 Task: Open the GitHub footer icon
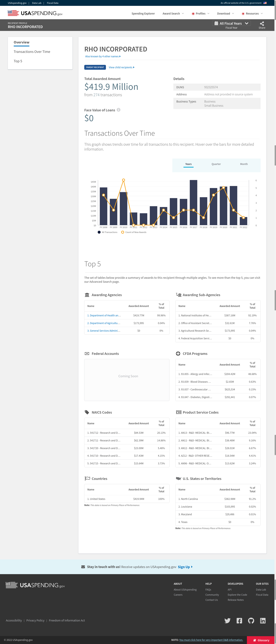click(x=251, y=620)
